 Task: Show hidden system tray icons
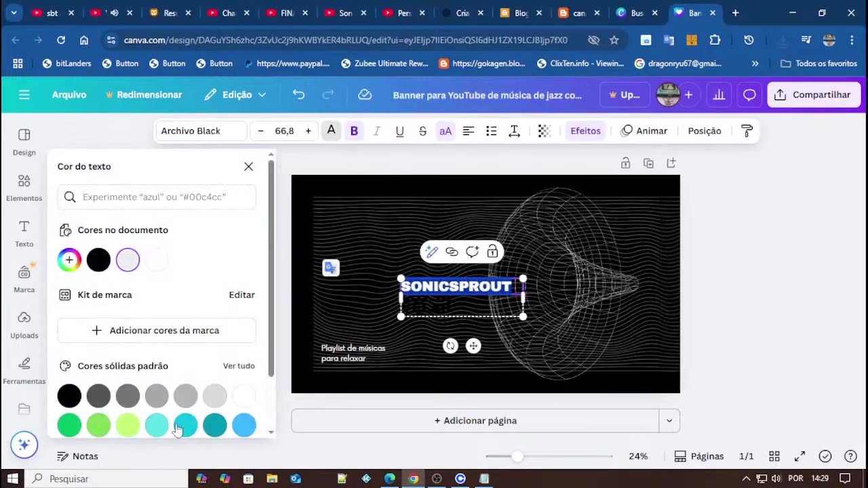pos(746,479)
